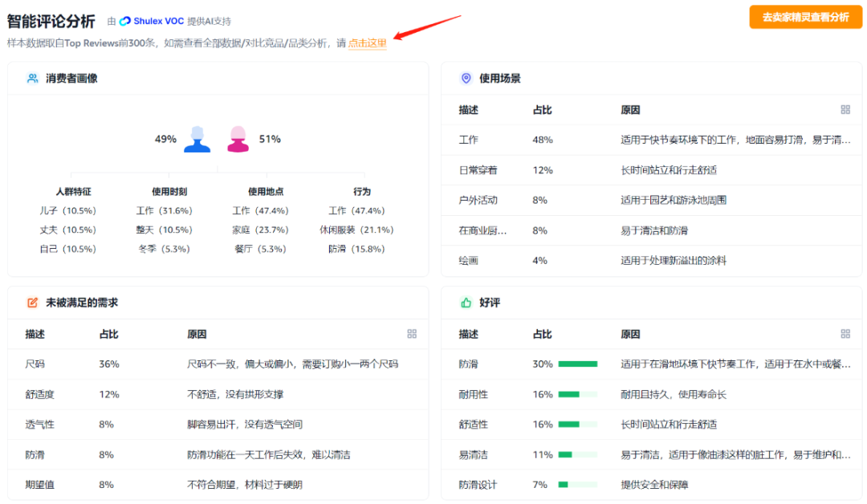Click 儿子 (10.5%) entry
The width and height of the screenshot is (867, 504).
[68, 210]
